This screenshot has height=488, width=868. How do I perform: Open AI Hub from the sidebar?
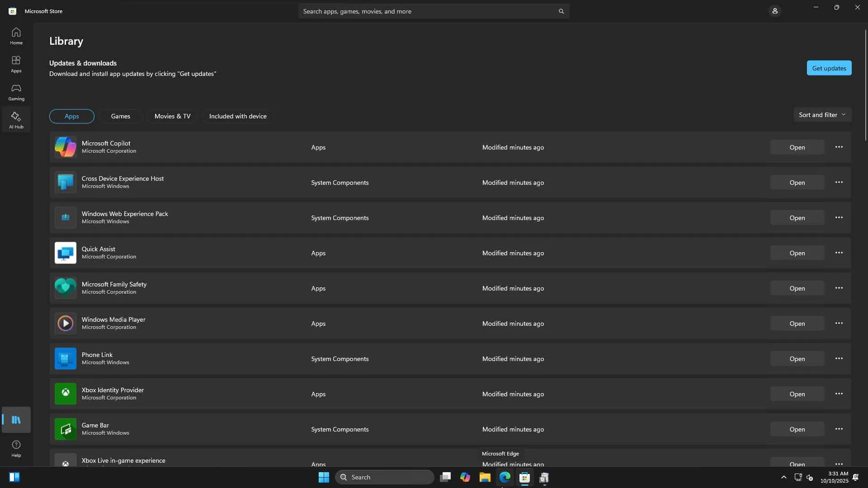click(16, 120)
